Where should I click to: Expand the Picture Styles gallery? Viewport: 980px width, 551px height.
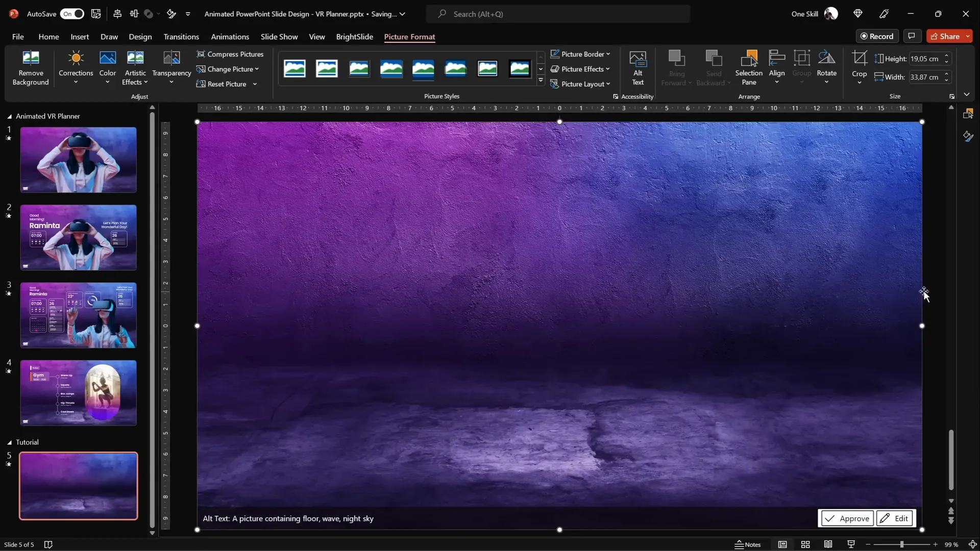click(541, 80)
